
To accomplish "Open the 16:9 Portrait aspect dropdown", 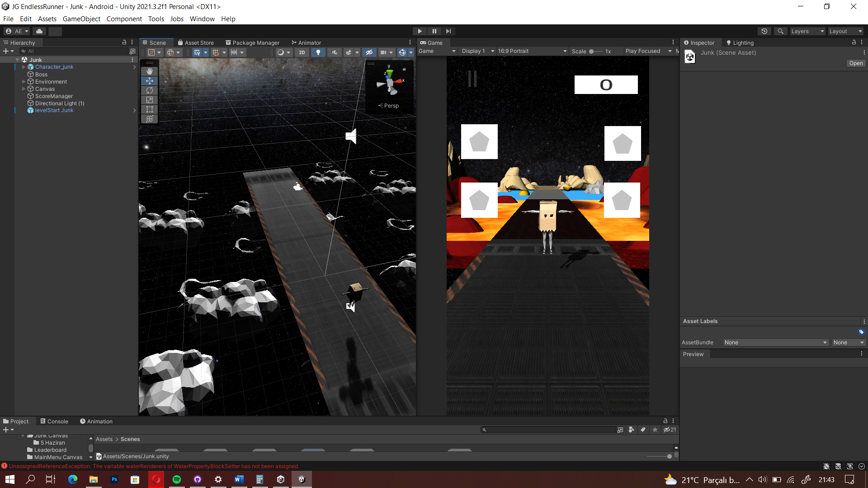I will coord(532,51).
